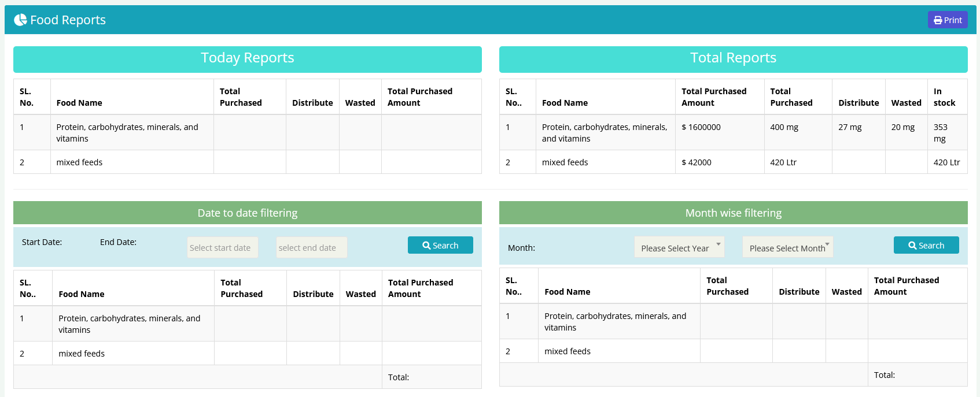980x397 pixels.
Task: Click the Month wise filtering header
Action: point(733,213)
